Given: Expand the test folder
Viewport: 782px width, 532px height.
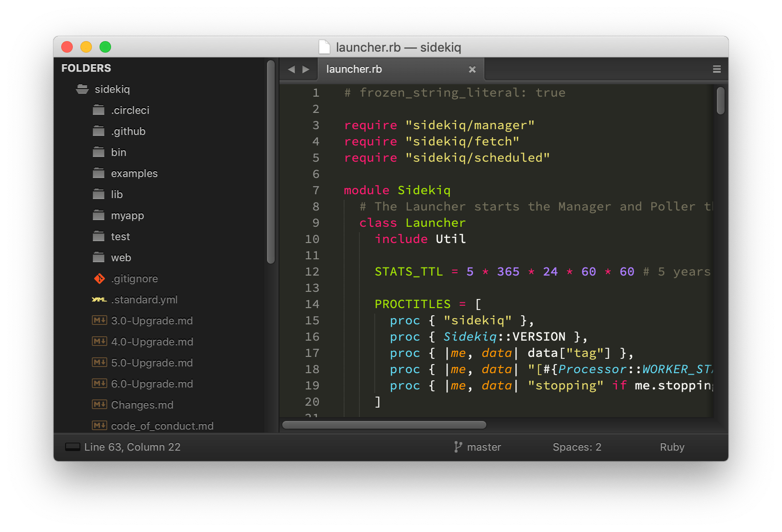Looking at the screenshot, I should (120, 236).
